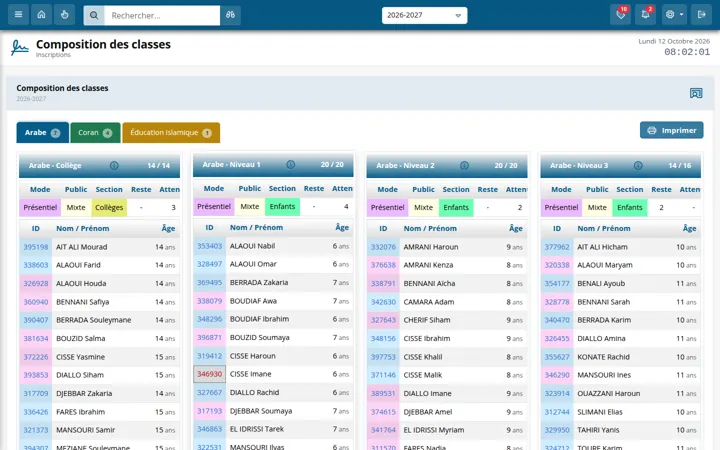720x450 pixels.
Task: Open the bell alerts icon
Action: [645, 15]
